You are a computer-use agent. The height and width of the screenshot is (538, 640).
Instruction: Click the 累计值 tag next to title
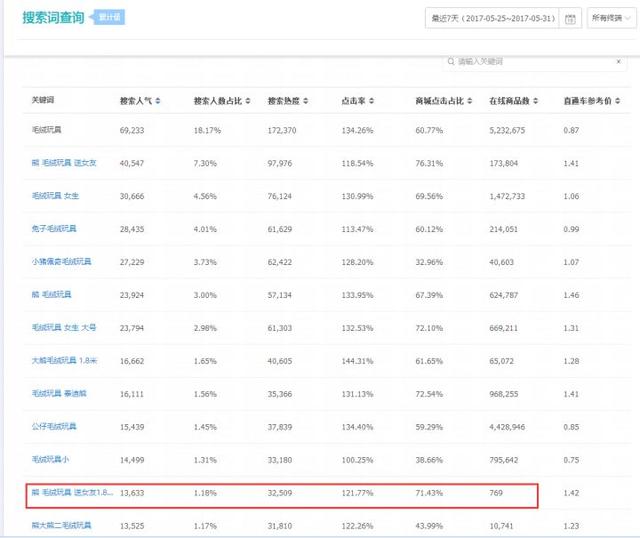click(110, 18)
